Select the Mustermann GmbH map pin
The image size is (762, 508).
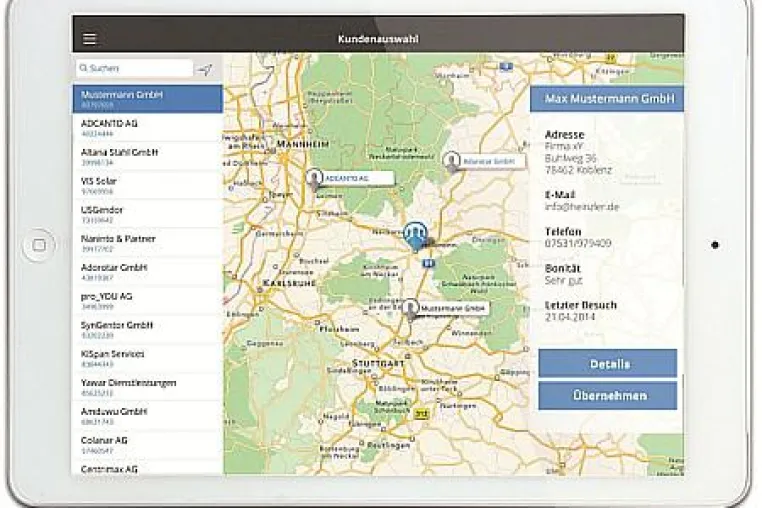coord(411,310)
